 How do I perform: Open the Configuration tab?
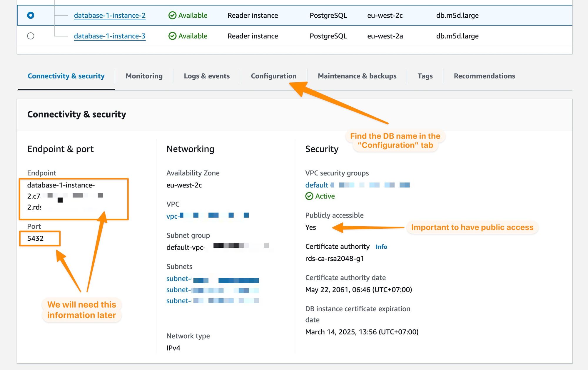(x=273, y=76)
